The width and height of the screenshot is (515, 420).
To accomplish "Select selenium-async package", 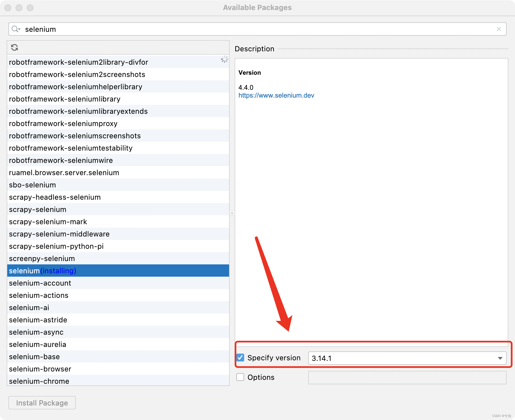I will (x=118, y=332).
